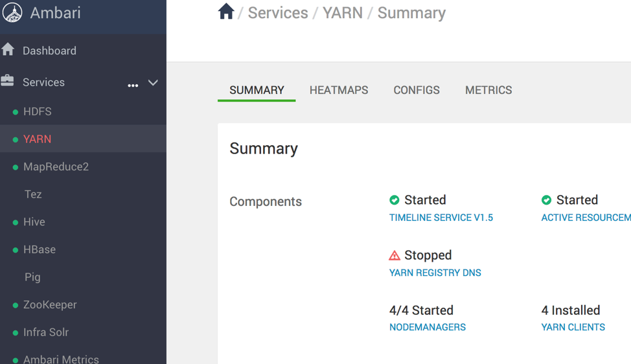Screen dimensions: 631x364
Task: Click the green Started check icon for Timeline Service
Action: 395,200
